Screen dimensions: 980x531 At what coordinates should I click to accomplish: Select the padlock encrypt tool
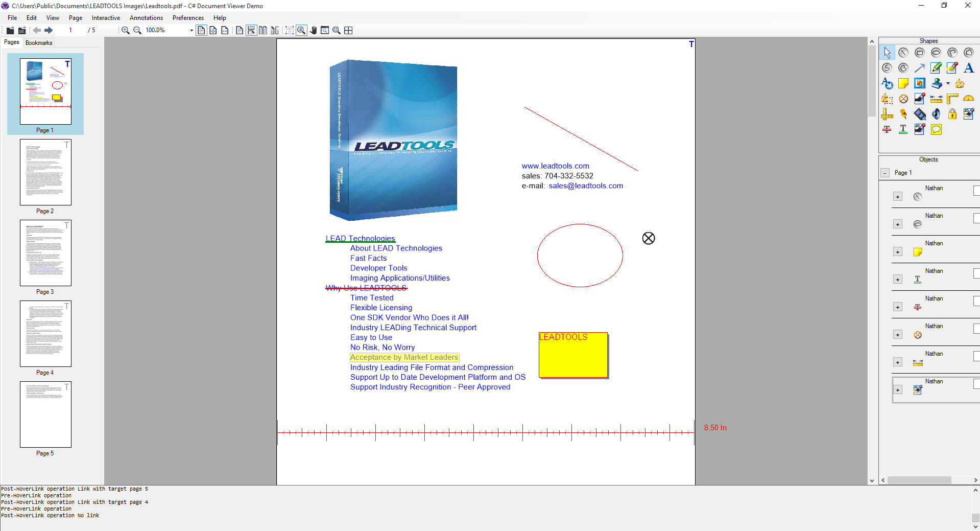[952, 114]
